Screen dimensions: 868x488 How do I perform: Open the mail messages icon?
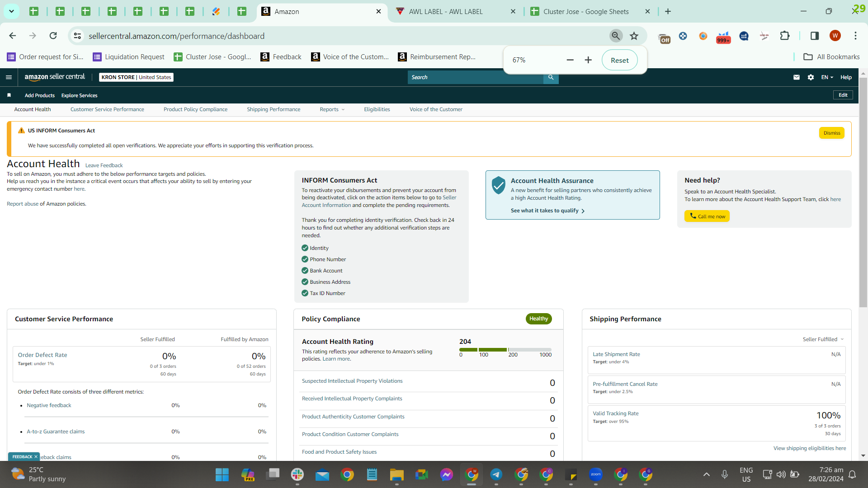[x=797, y=77]
